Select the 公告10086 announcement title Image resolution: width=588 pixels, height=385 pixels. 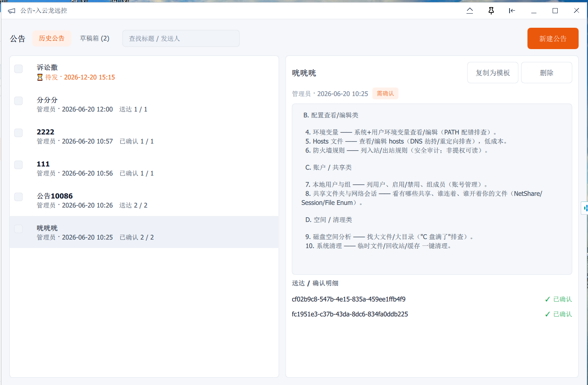[55, 196]
